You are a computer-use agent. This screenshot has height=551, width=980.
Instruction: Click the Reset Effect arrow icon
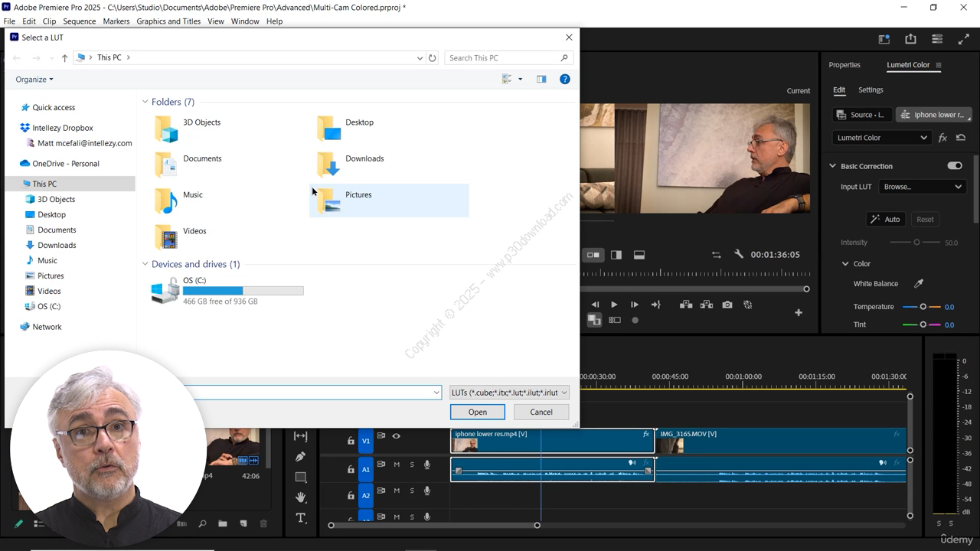point(961,138)
